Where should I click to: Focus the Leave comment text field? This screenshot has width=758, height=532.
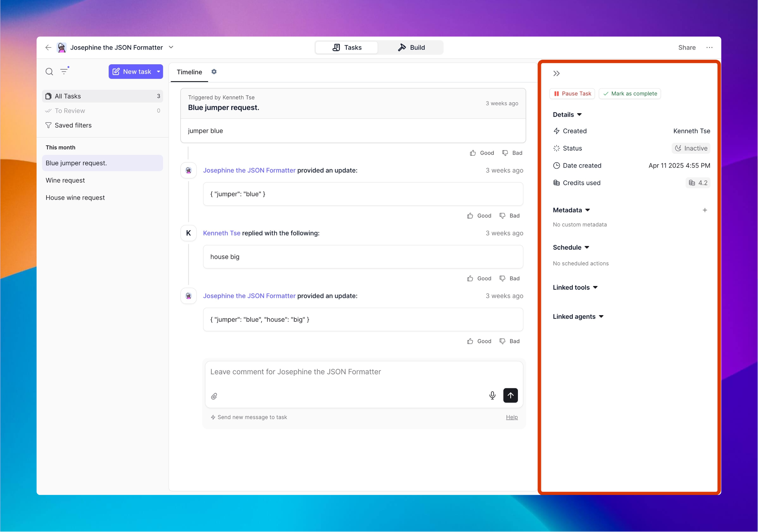click(x=364, y=372)
